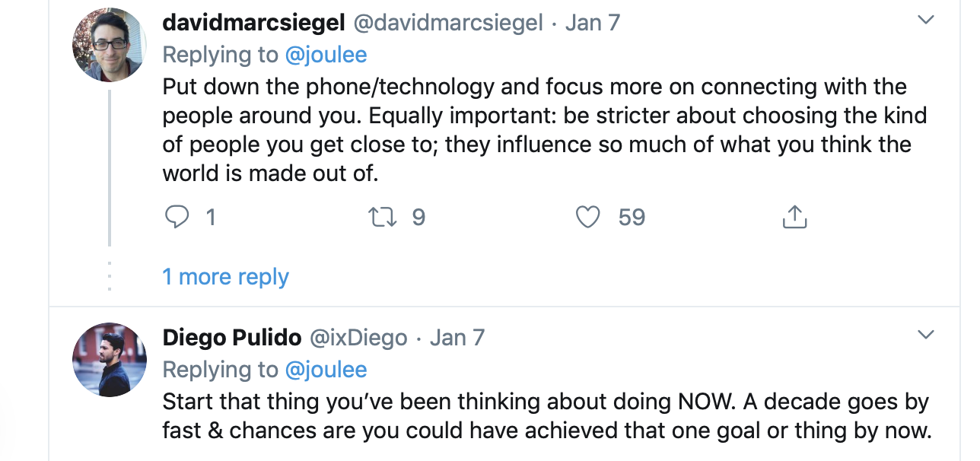This screenshot has width=980, height=461.
Task: Open the davidmarcsiegel display name link
Action: 253,23
